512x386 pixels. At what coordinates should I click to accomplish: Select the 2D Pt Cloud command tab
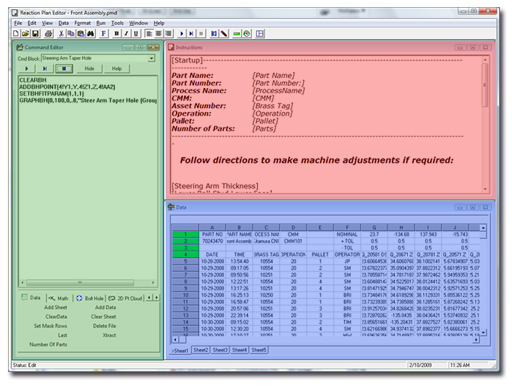126,298
